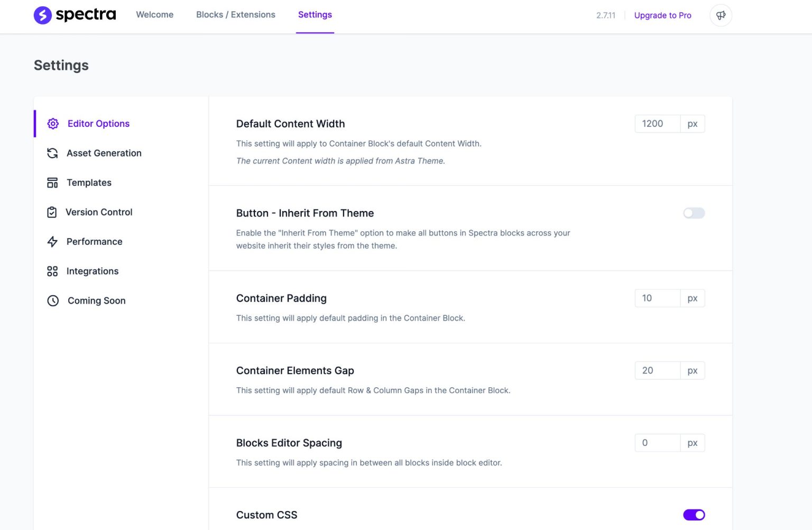The width and height of the screenshot is (812, 530).
Task: Click the Coming Soon clock icon
Action: [x=53, y=301]
